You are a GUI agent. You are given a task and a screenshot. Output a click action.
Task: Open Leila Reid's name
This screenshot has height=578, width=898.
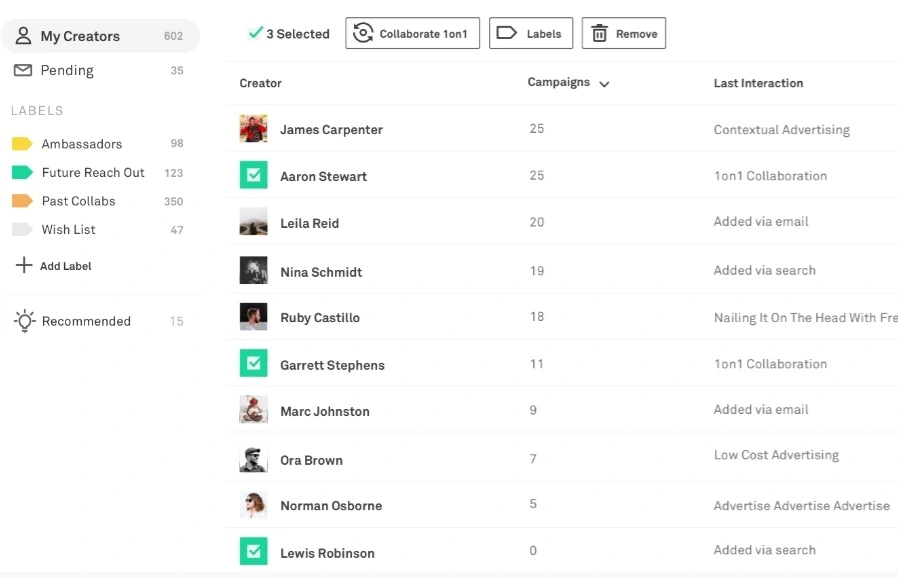(x=309, y=223)
